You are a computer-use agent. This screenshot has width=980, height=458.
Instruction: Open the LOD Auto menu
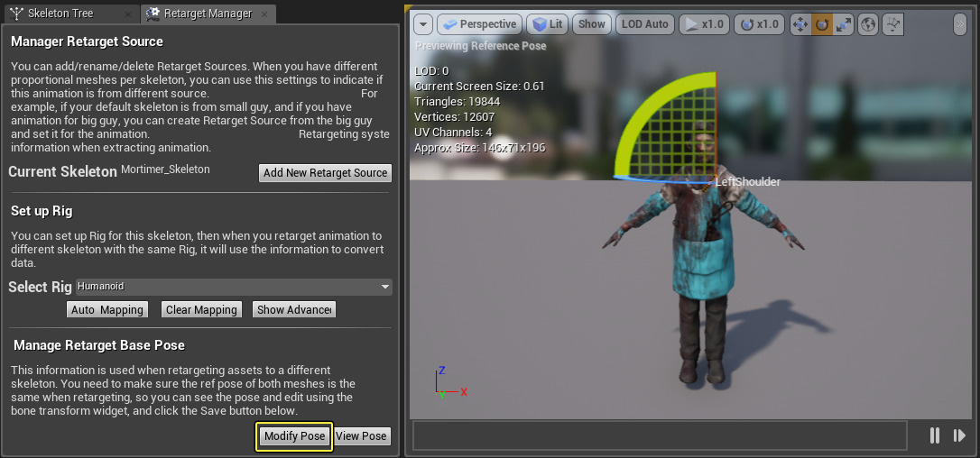[x=645, y=24]
